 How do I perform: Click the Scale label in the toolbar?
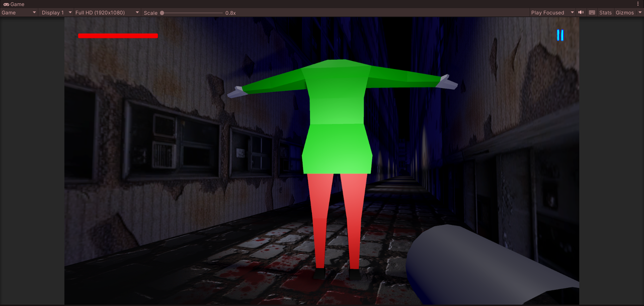click(150, 13)
